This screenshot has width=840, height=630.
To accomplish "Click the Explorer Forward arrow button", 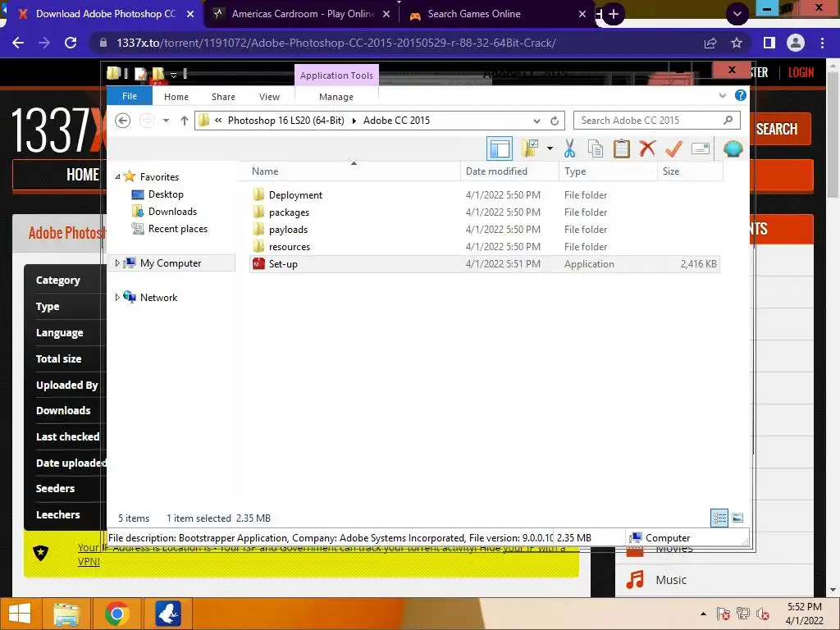I will [x=147, y=121].
